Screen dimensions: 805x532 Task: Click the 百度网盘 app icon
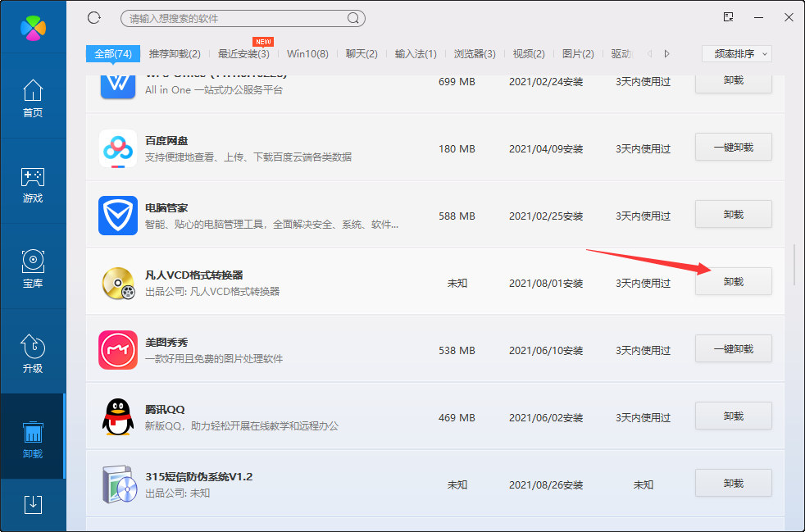[118, 149]
